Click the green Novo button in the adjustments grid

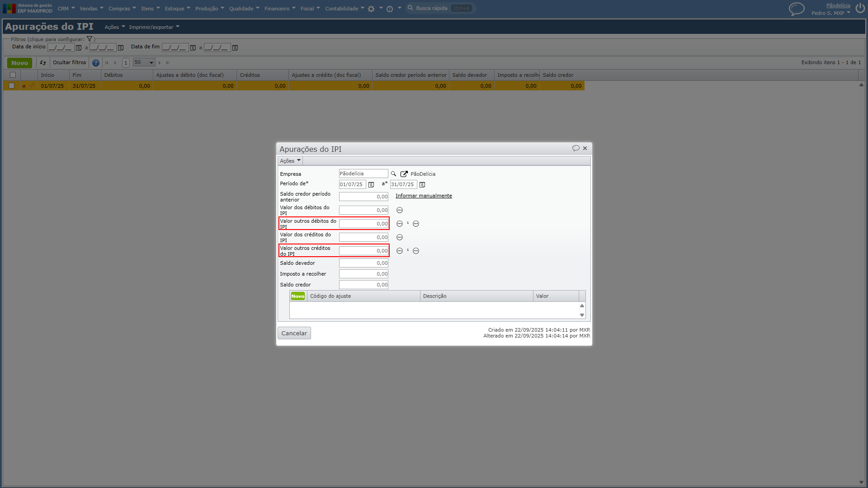coord(298,296)
